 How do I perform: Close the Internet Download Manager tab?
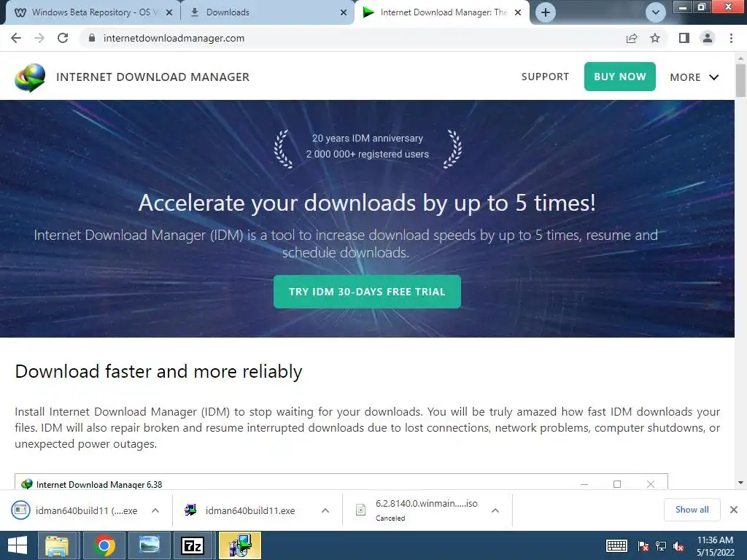(519, 12)
